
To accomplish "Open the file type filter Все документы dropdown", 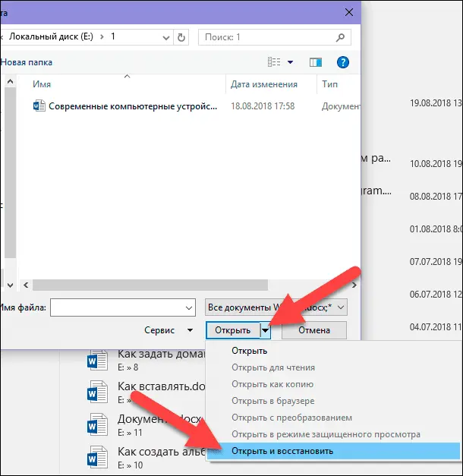I will point(276,307).
